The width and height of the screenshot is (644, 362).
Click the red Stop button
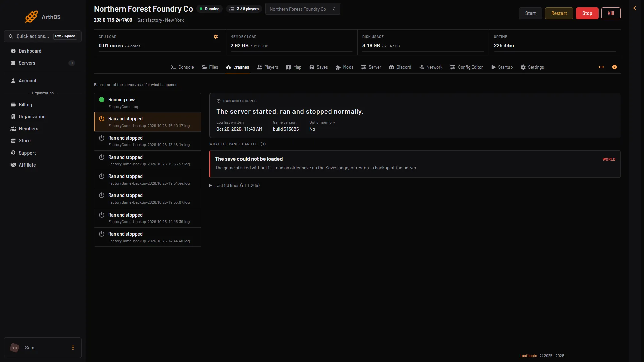[587, 13]
